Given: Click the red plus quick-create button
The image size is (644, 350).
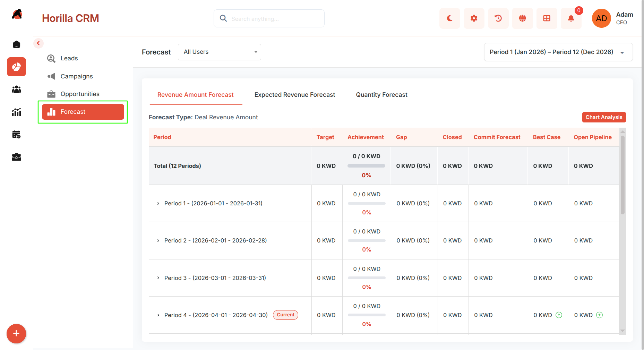Looking at the screenshot, I should (16, 334).
